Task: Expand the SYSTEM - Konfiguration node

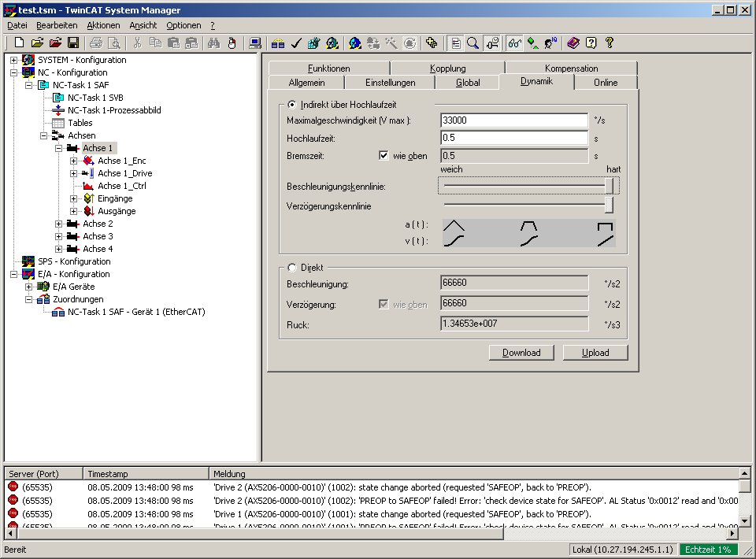Action: [x=14, y=61]
